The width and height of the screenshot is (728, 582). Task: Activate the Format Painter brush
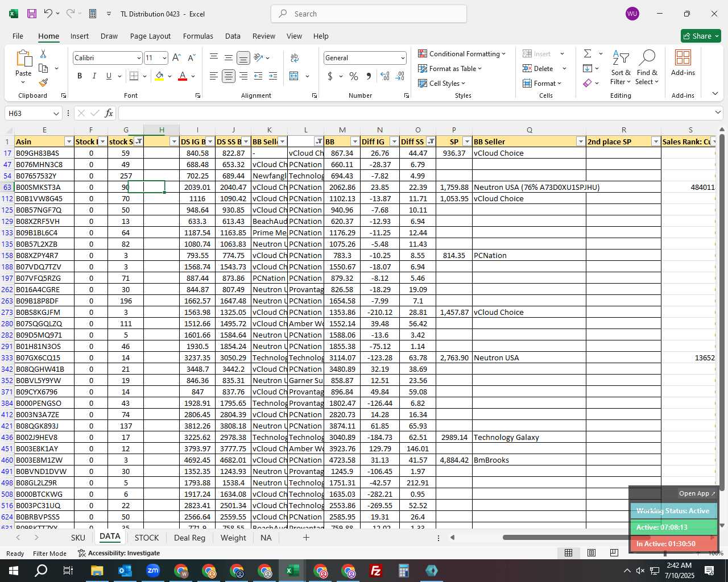point(43,82)
